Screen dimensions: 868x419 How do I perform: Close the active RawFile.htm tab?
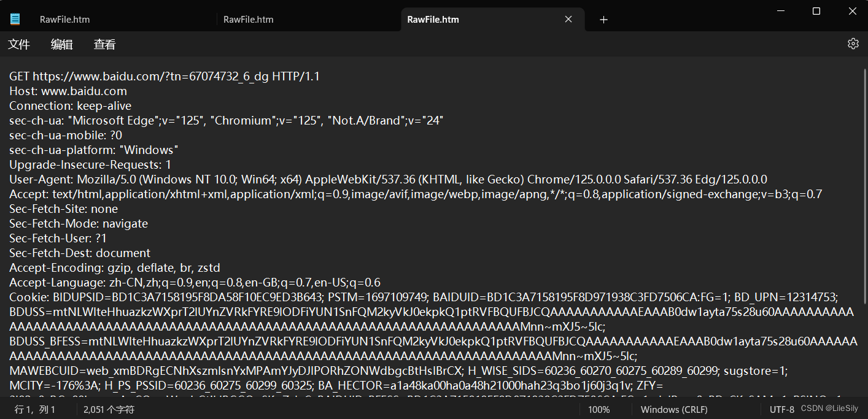[568, 20]
